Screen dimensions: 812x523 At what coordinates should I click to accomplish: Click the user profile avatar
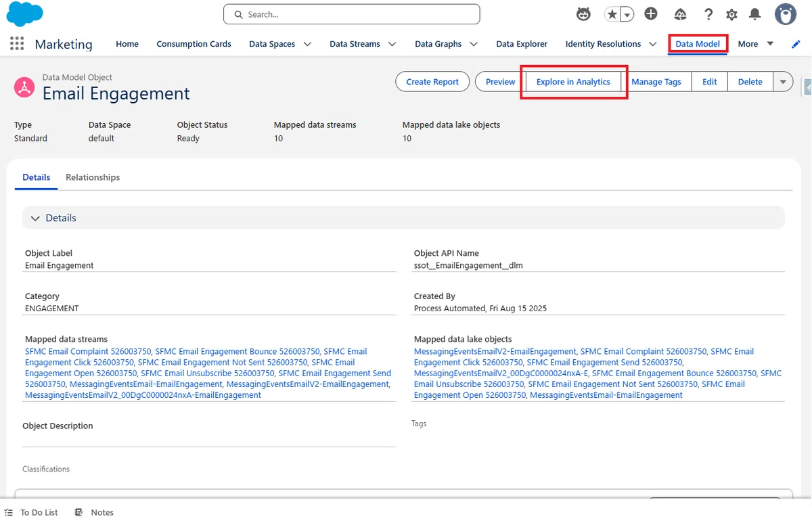coord(786,14)
